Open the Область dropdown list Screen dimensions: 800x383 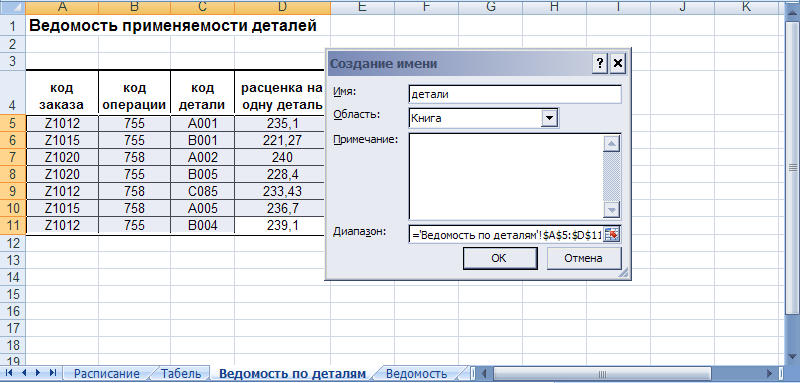tap(549, 118)
